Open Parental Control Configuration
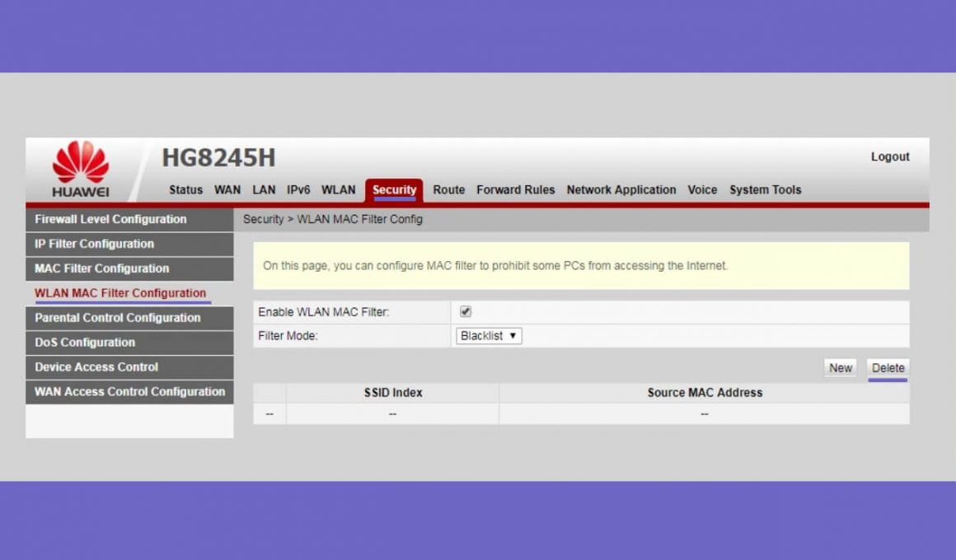 tap(129, 318)
